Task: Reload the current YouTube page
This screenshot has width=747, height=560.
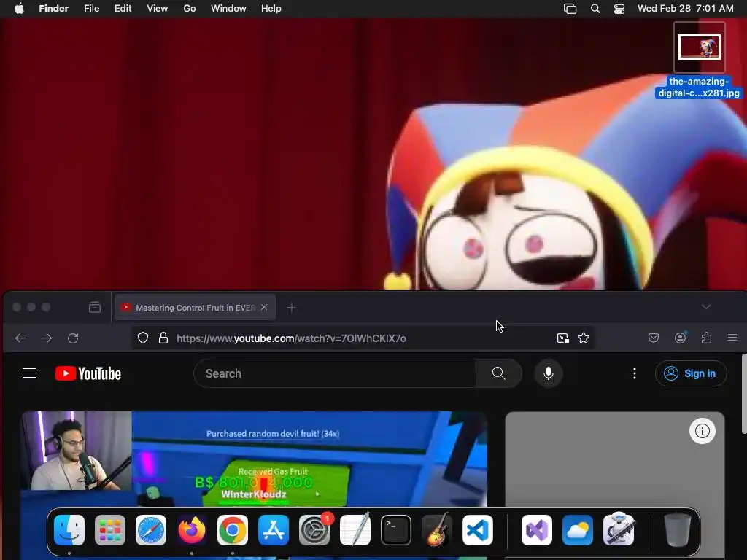Action: 73,338
